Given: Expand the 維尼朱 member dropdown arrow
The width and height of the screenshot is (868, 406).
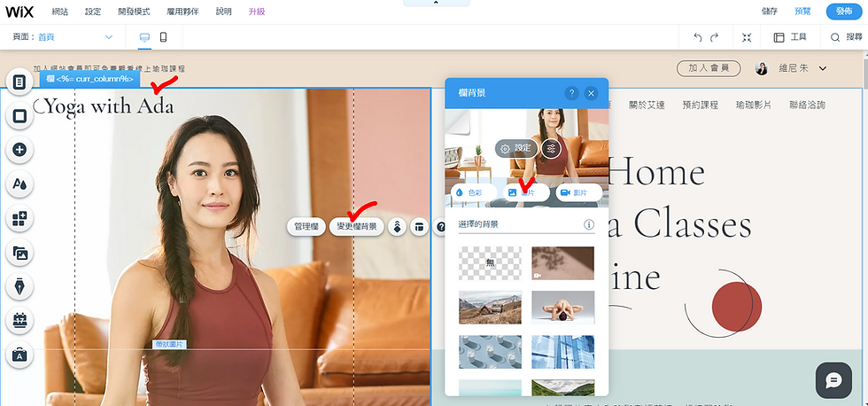Looking at the screenshot, I should click(823, 68).
